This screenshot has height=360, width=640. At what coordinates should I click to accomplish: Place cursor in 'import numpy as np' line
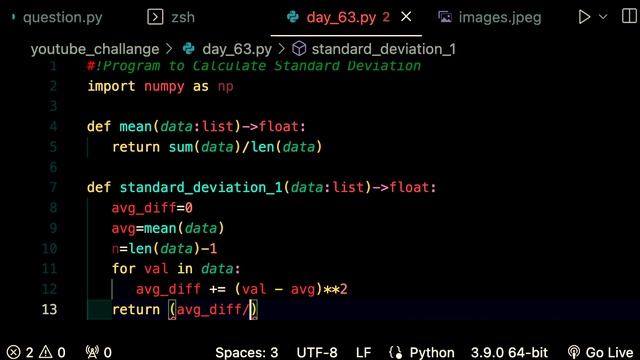[x=160, y=86]
